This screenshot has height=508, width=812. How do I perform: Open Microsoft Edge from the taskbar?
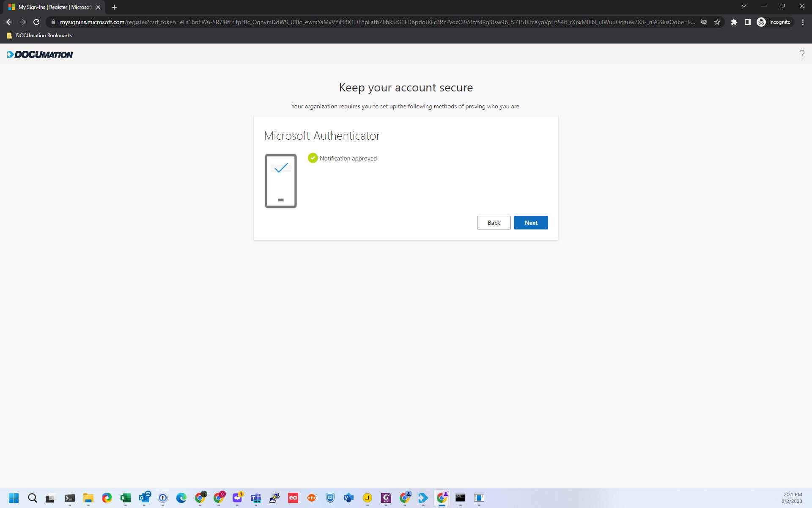(181, 498)
